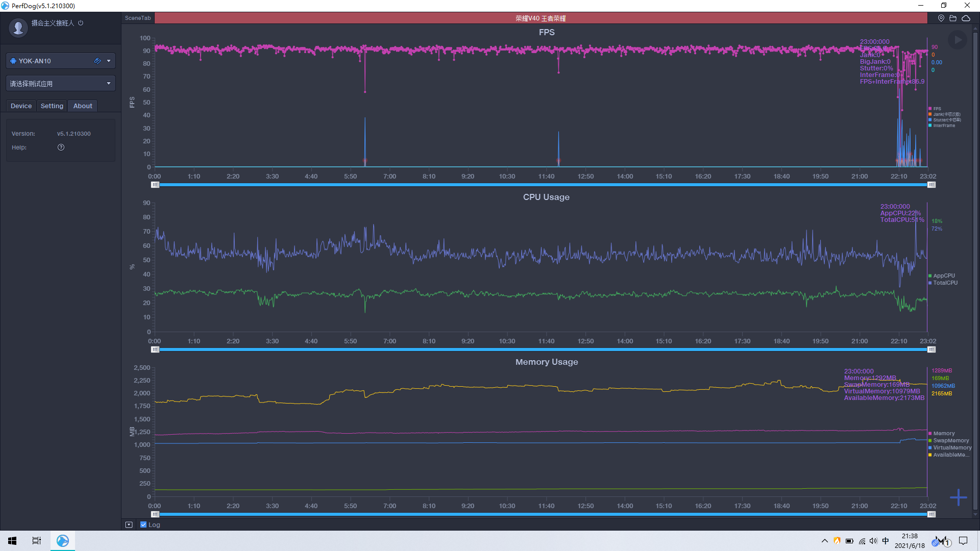980x551 pixels.
Task: Toggle TotalCPU series in the CPU legend
Action: (943, 283)
